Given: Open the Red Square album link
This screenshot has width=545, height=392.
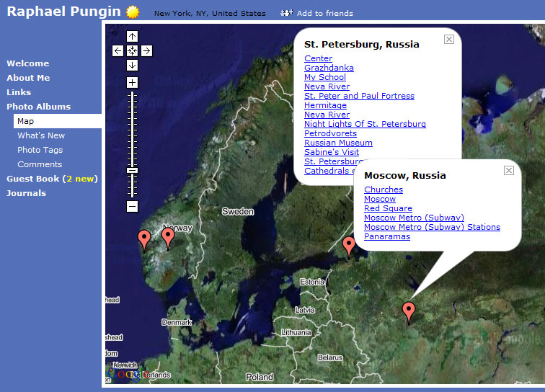Looking at the screenshot, I should [389, 208].
